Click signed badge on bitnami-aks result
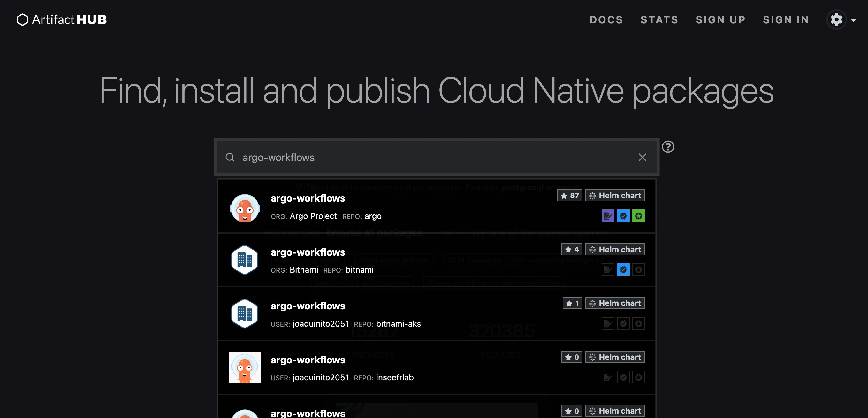The height and width of the screenshot is (418, 868). click(x=607, y=324)
